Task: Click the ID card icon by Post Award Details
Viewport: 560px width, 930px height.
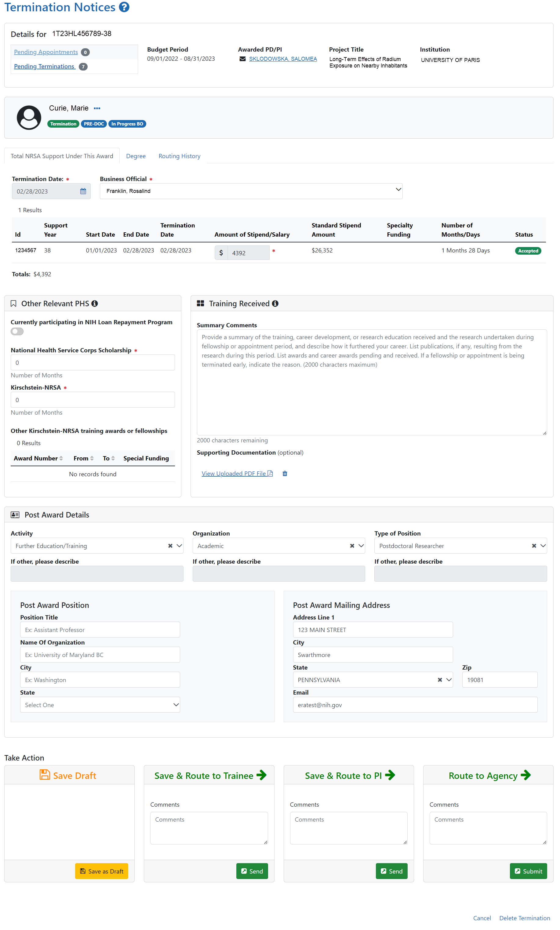Action: click(15, 514)
